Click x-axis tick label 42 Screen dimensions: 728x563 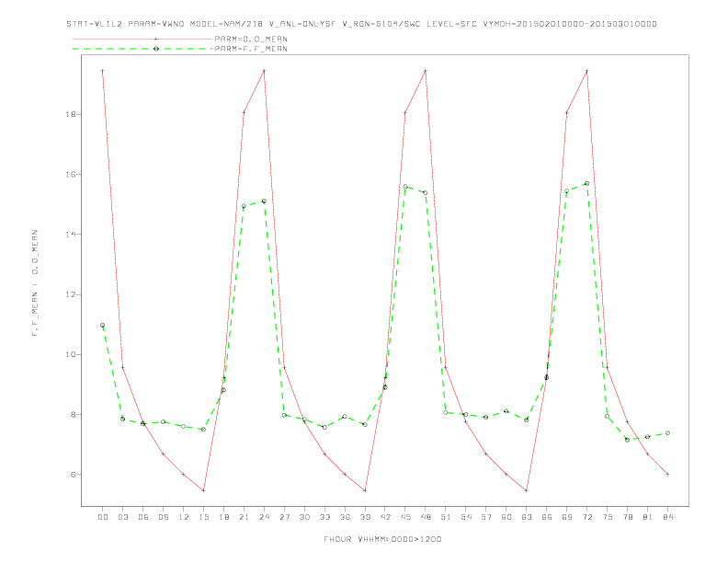point(385,517)
